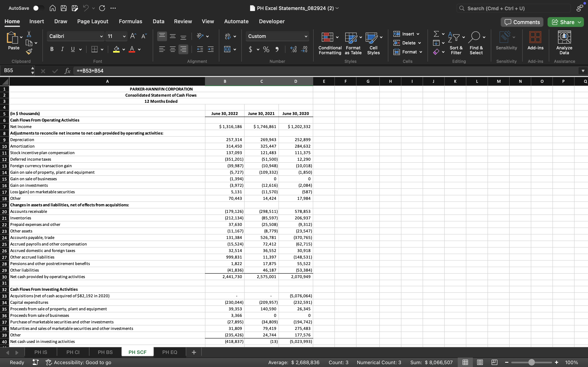Open the Formulas ribbon tab
Image resolution: width=588 pixels, height=367 pixels.
click(x=130, y=21)
